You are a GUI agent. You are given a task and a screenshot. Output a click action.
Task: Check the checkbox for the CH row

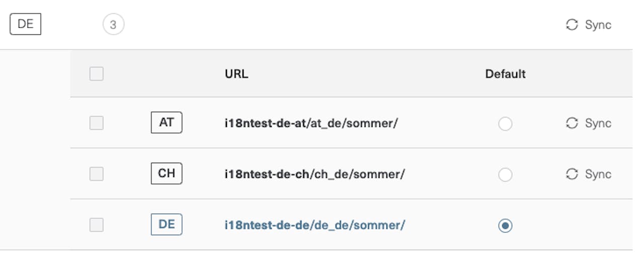(x=97, y=174)
